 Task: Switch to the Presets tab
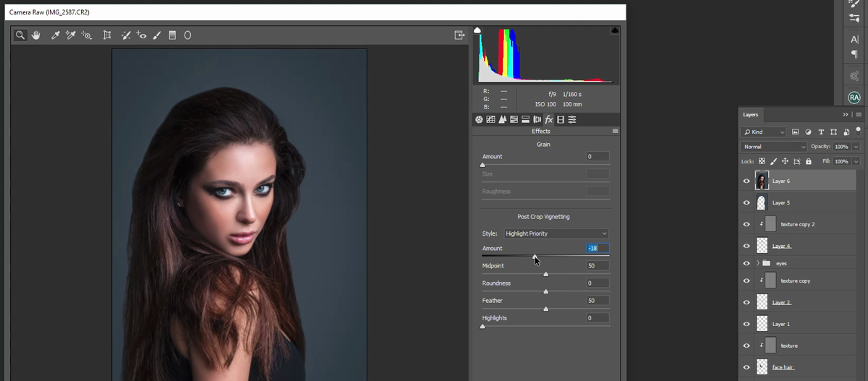pos(572,119)
